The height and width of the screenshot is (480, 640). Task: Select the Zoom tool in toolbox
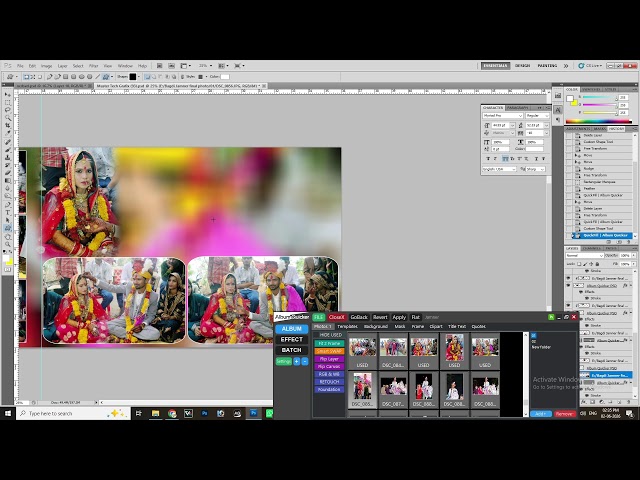tap(8, 244)
